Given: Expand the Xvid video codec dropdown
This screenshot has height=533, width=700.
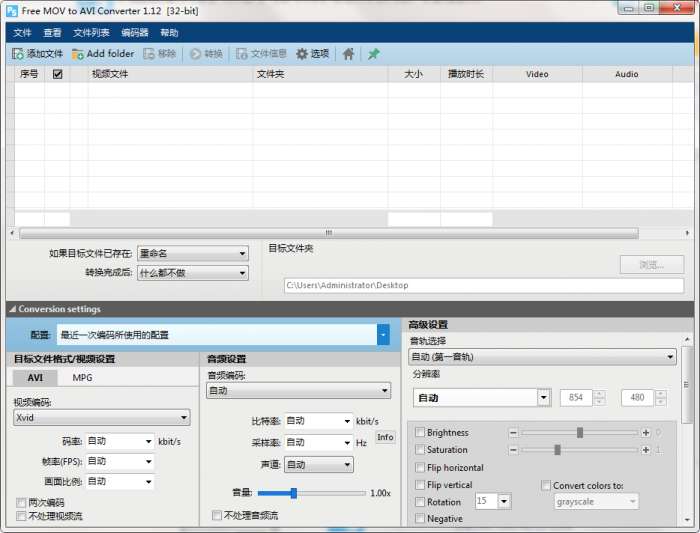Looking at the screenshot, I should coord(184,418).
